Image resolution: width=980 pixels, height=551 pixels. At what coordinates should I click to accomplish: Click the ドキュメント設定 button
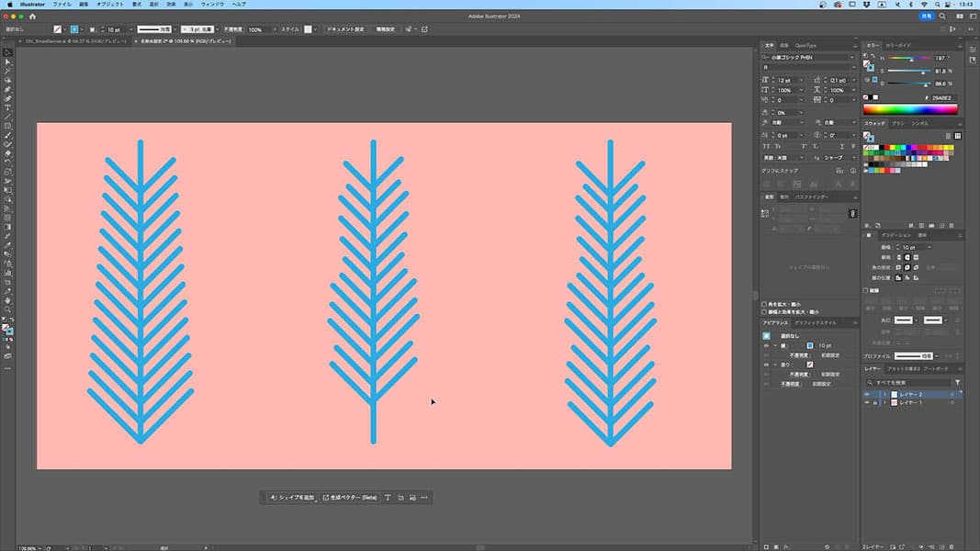[x=345, y=29]
